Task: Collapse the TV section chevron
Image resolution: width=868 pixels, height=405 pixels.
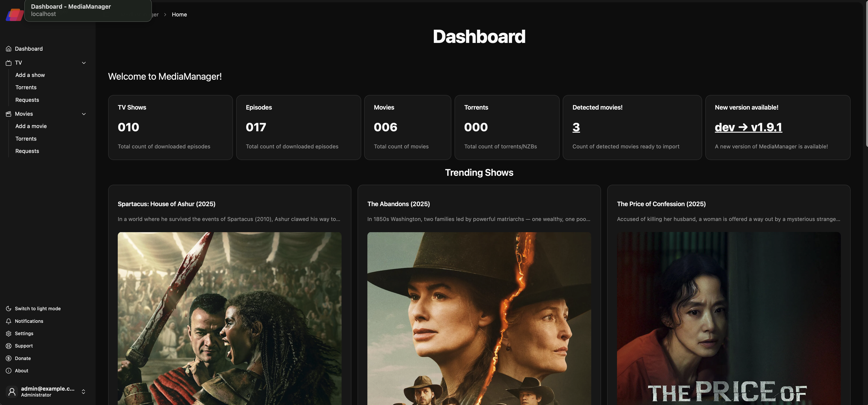Action: click(x=84, y=63)
